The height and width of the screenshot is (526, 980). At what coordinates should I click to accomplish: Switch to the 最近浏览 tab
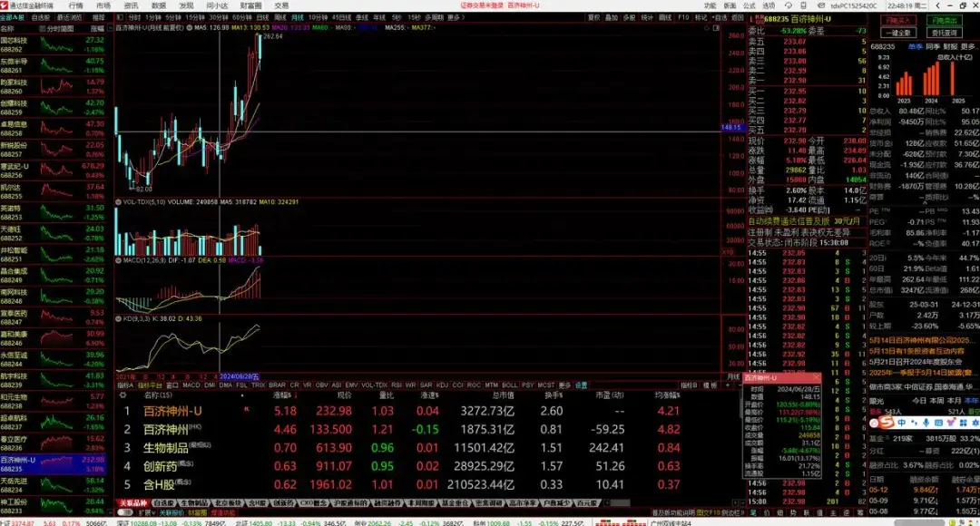click(x=69, y=17)
